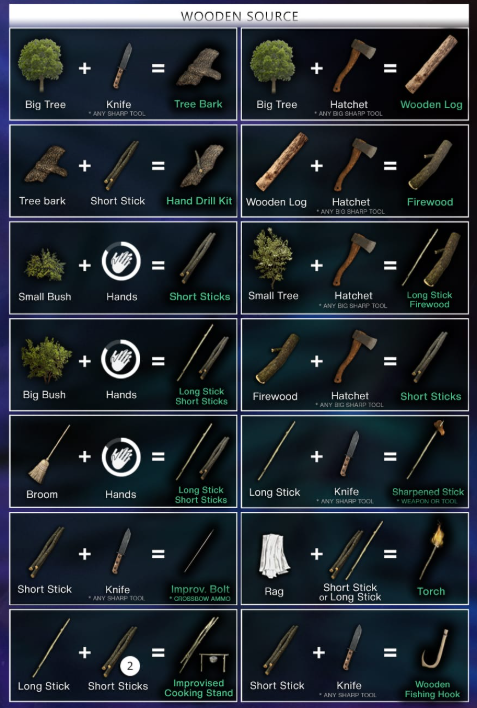Click Hands icon in Small Bush recipe

[121, 261]
